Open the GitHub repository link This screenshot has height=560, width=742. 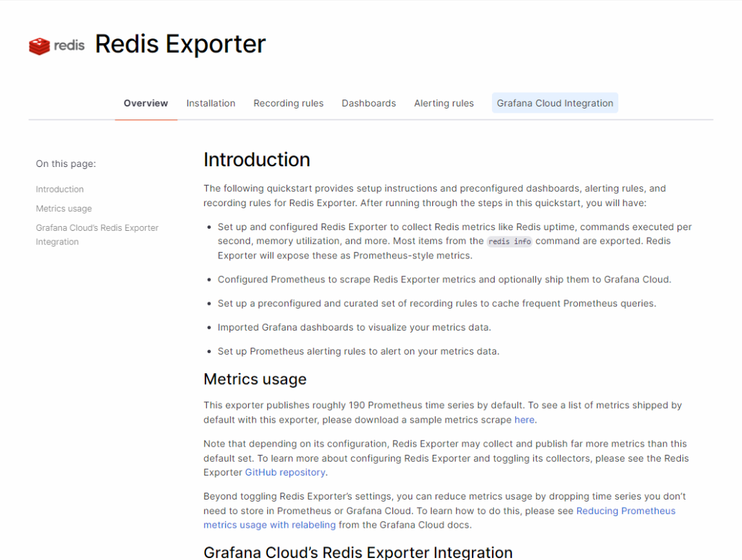coord(285,473)
